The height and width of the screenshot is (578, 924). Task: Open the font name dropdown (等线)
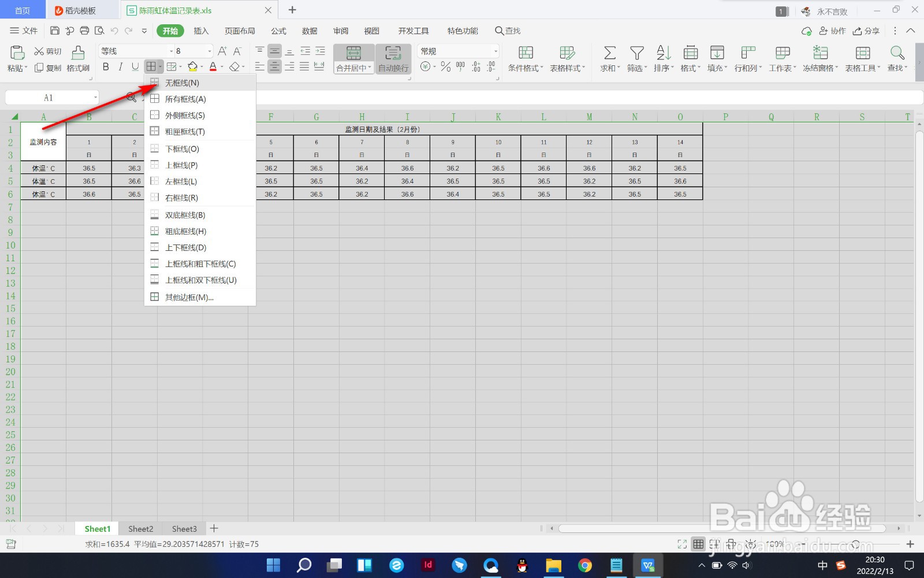(171, 51)
